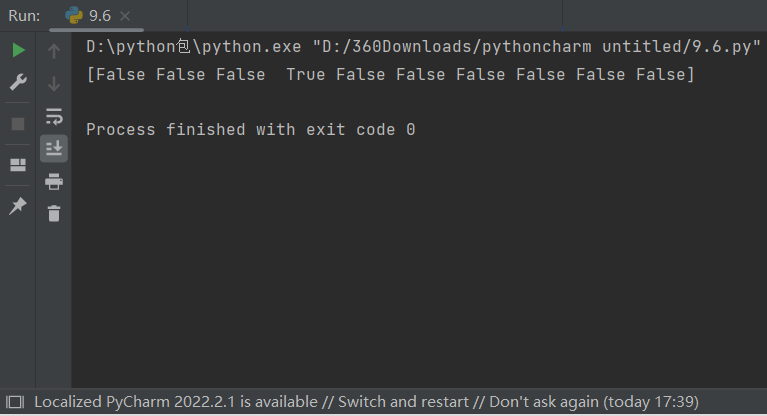Toggle soft-wrap for console output

click(54, 116)
